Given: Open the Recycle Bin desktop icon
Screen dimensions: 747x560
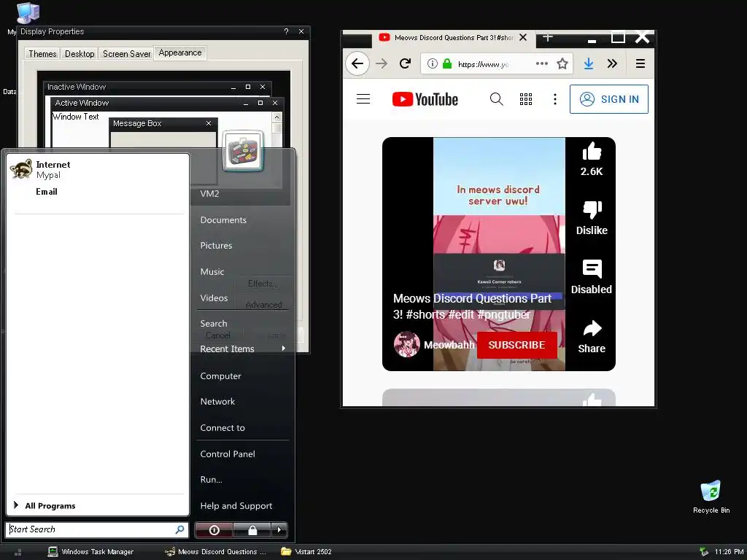Looking at the screenshot, I should [711, 497].
